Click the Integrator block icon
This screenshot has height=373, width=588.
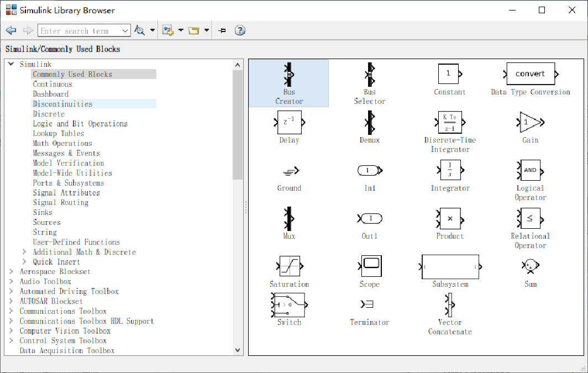(450, 170)
